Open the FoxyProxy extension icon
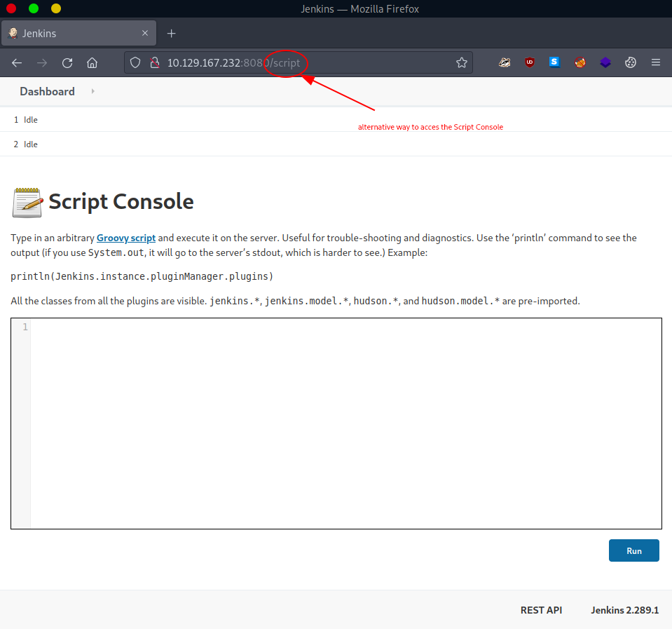Image resolution: width=672 pixels, height=629 pixels. tap(580, 62)
